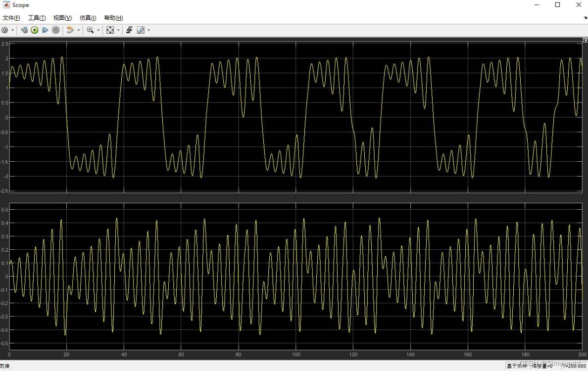Screen dimensions: 588x371
Task: Expand the axes scaling dropdown arrow
Action: [x=118, y=30]
